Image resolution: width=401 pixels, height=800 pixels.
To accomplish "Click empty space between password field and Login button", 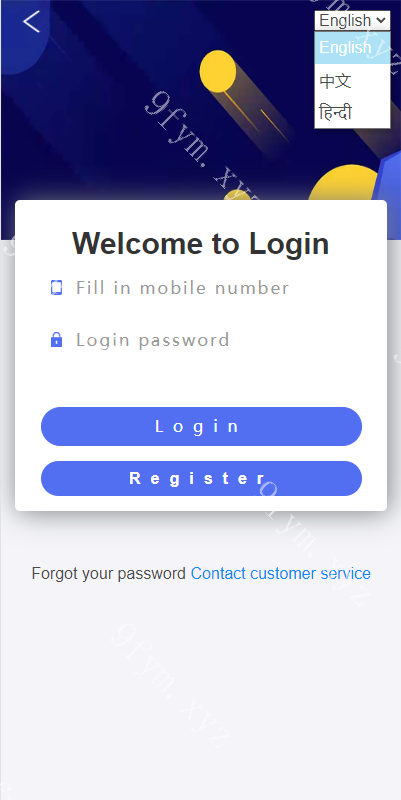I will click(x=202, y=380).
